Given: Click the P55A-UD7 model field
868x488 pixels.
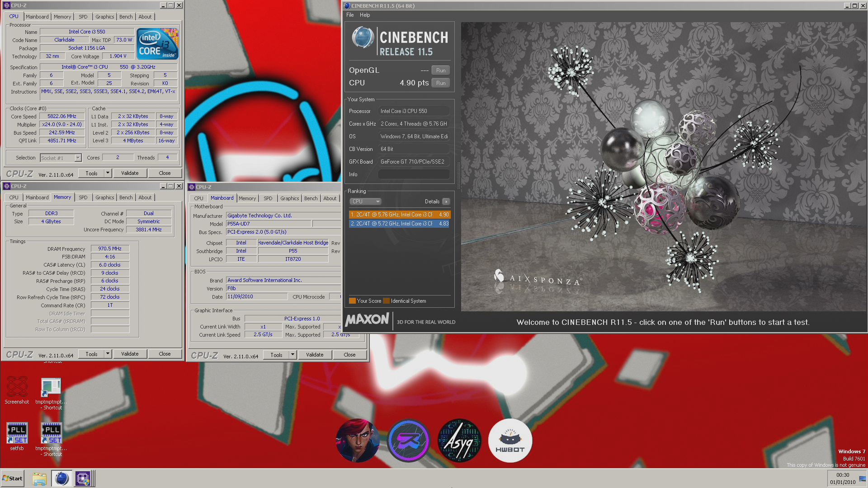Looking at the screenshot, I should tap(268, 224).
